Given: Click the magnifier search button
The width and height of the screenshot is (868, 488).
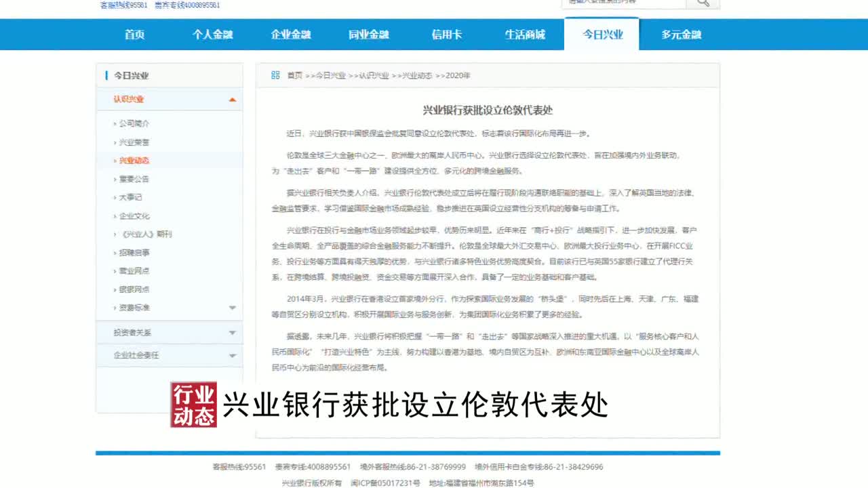Looking at the screenshot, I should tap(703, 3).
